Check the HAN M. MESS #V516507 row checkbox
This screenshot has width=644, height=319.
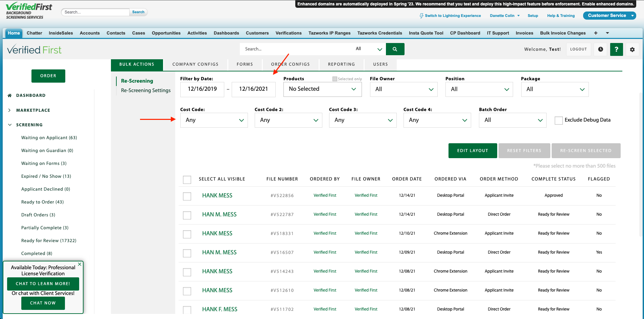point(187,253)
